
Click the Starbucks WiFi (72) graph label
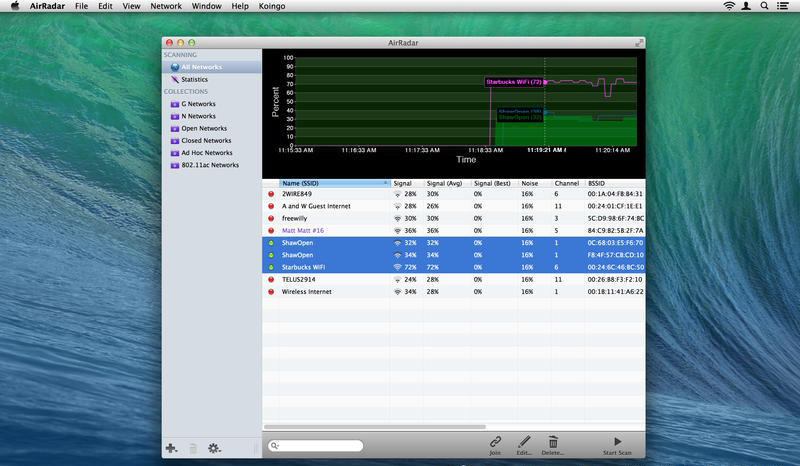[514, 81]
